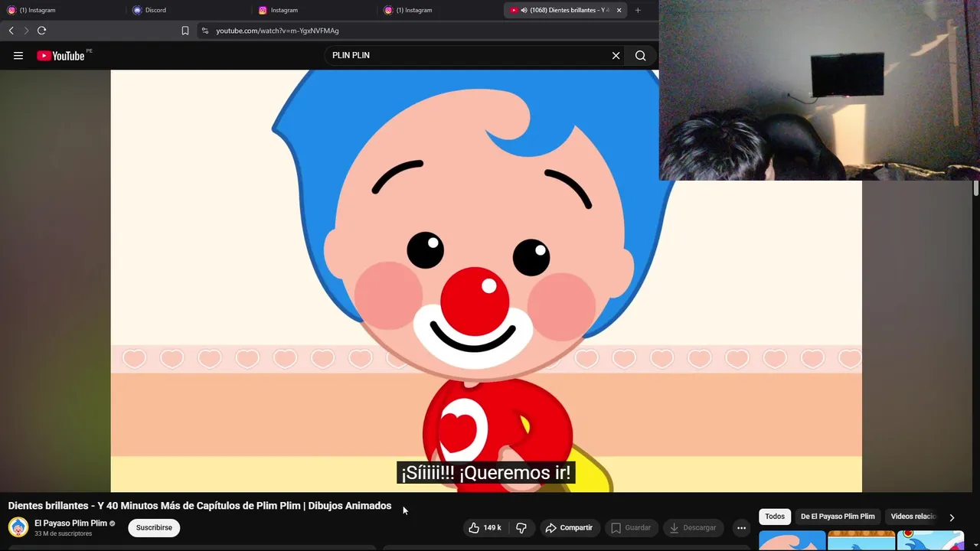
Task: Mute tab via speaker icon on YouTube tab
Action: [x=524, y=10]
